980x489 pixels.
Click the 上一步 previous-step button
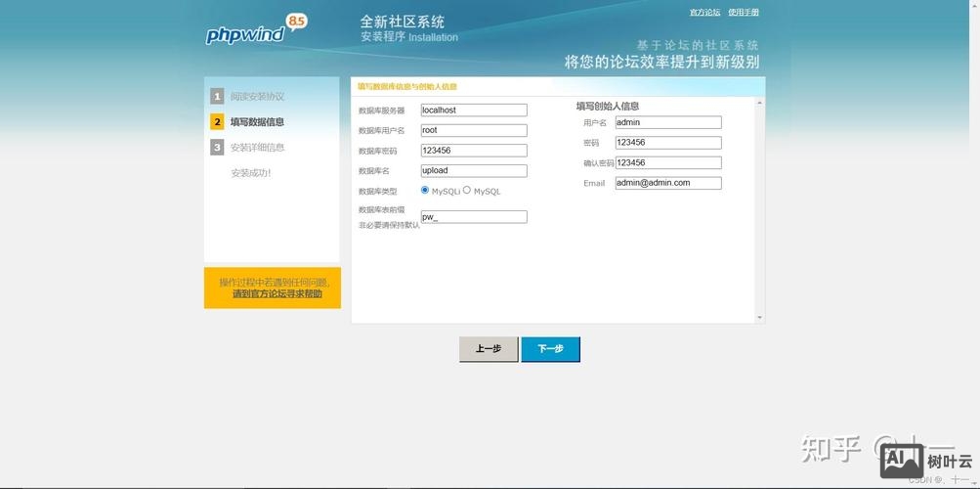point(489,349)
